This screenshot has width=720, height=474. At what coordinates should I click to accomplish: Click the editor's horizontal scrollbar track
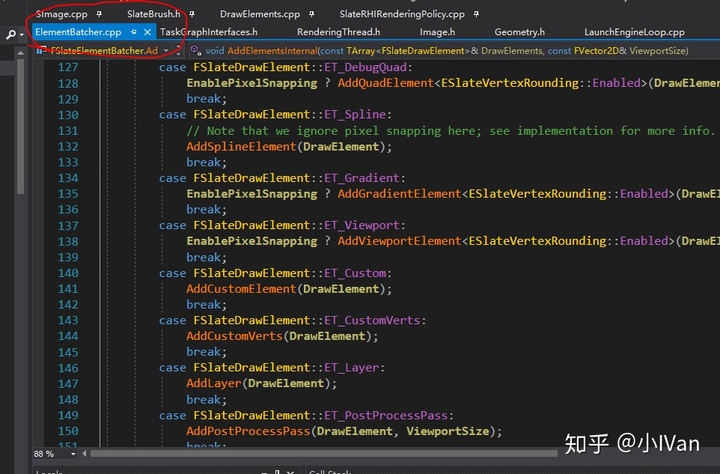pos(324,454)
